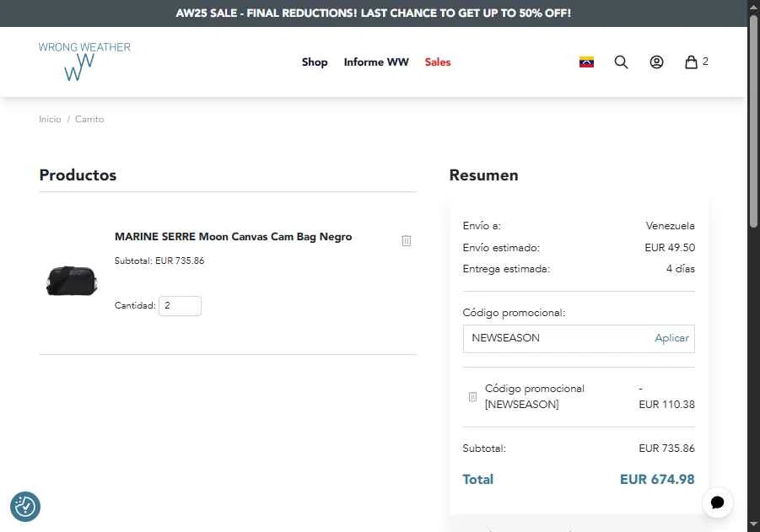760x532 pixels.
Task: Click the AW25 Sale announcement banner
Action: [x=373, y=13]
